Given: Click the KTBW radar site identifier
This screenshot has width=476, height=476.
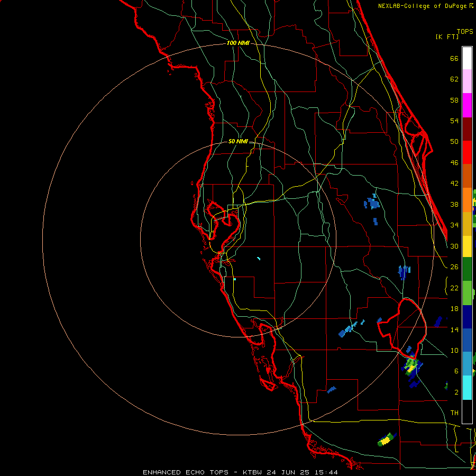Looking at the screenshot, I should (253, 472).
